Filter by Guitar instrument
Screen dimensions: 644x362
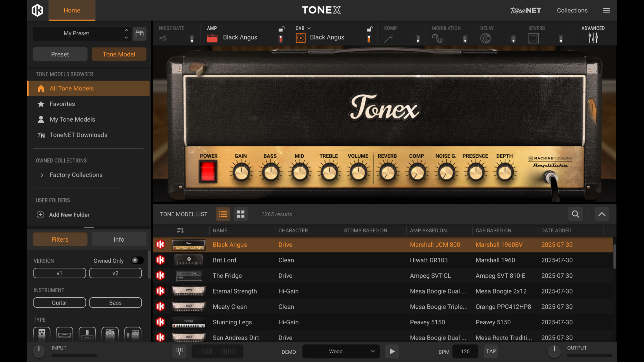click(60, 303)
